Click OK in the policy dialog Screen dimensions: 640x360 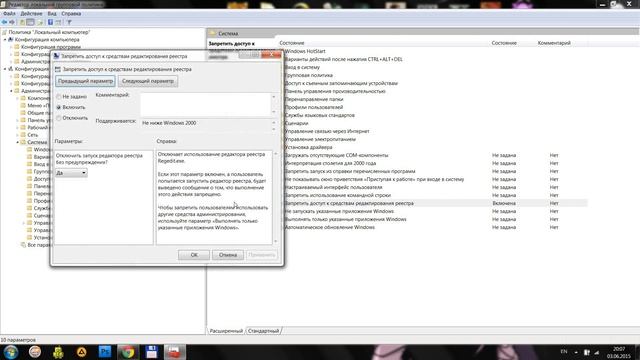click(x=194, y=255)
